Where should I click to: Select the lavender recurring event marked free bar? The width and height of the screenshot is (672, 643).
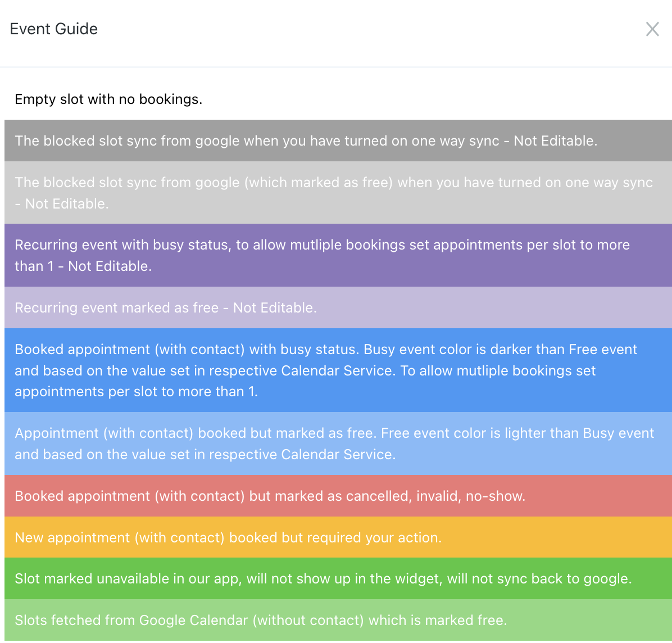click(338, 307)
